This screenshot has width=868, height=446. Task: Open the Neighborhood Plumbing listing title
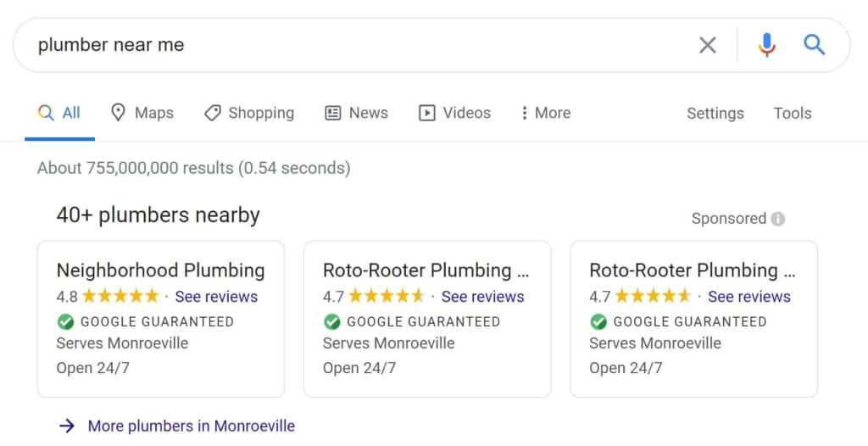click(160, 270)
